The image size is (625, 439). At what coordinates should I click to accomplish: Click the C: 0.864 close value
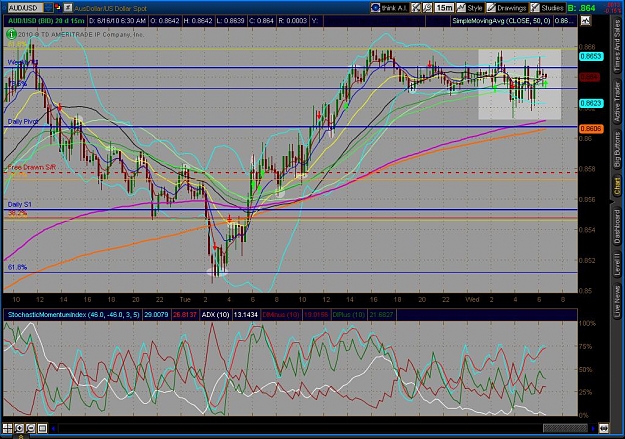click(261, 21)
